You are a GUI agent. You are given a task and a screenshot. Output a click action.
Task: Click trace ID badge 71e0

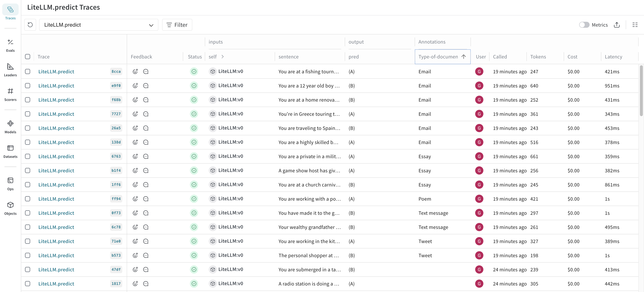116,241
